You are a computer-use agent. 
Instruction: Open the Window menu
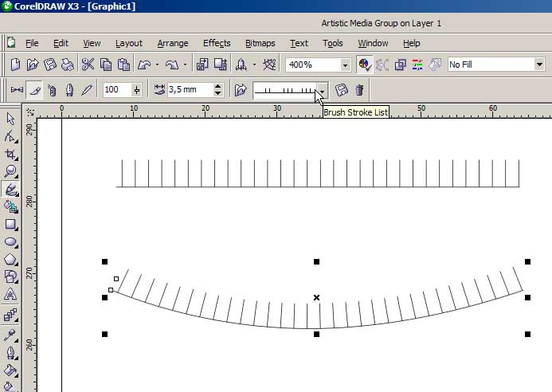pos(373,43)
